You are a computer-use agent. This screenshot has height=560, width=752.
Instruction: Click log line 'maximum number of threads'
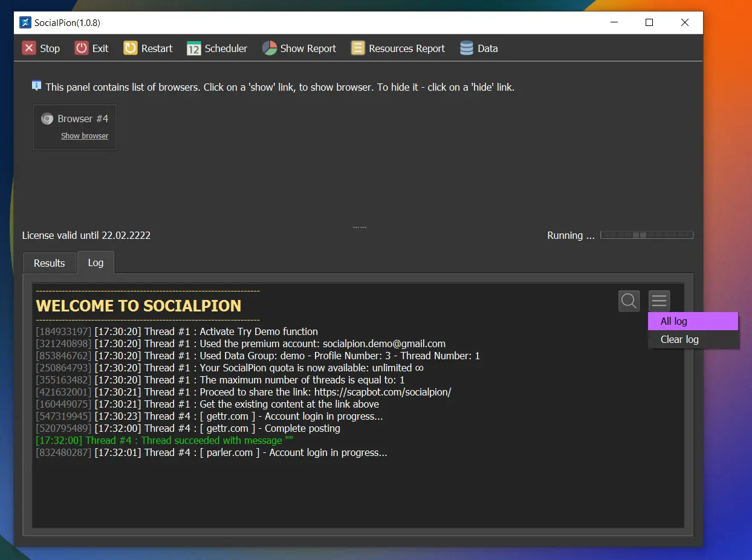pyautogui.click(x=221, y=380)
